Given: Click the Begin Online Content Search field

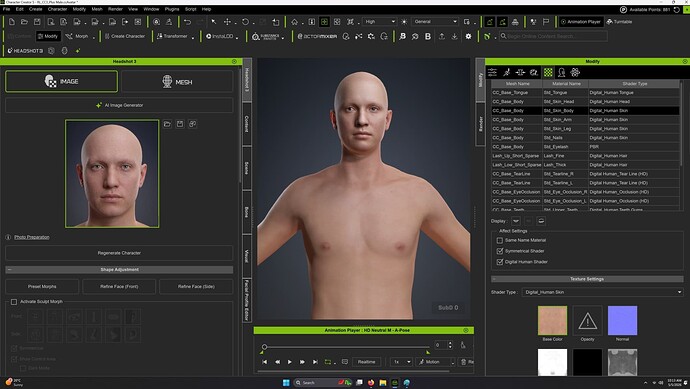Looking at the screenshot, I should pos(554,36).
